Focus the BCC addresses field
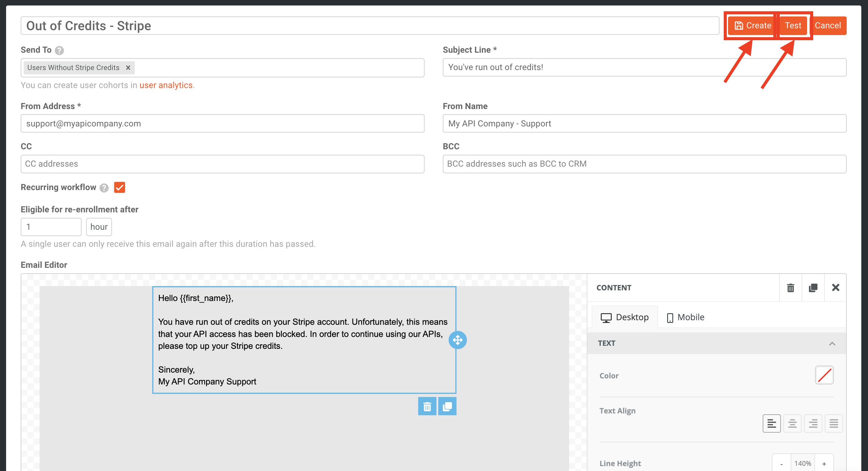The width and height of the screenshot is (868, 471). click(x=644, y=164)
